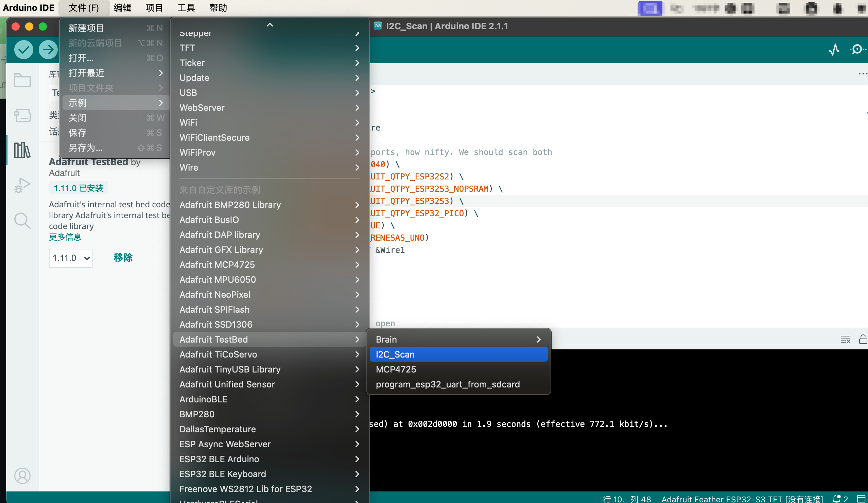Open the 工具 menu
This screenshot has width=868, height=503.
tap(186, 8)
